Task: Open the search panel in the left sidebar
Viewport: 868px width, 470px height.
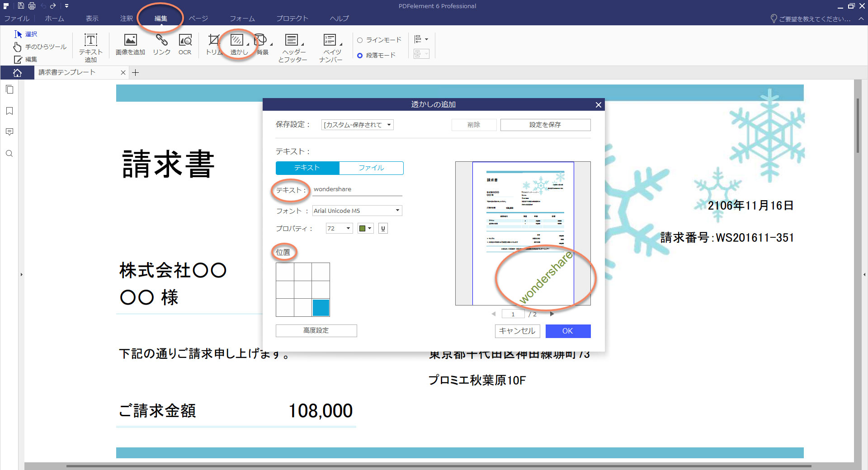Action: (9, 154)
